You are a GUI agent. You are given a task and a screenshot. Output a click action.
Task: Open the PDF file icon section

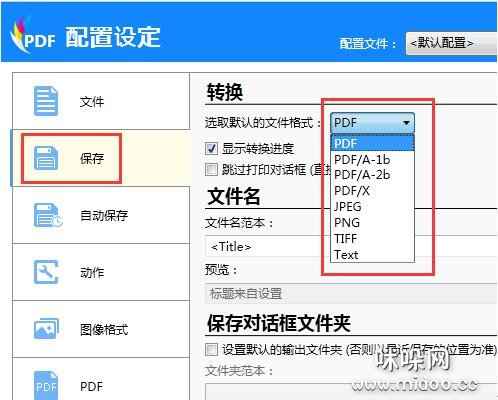tap(46, 385)
